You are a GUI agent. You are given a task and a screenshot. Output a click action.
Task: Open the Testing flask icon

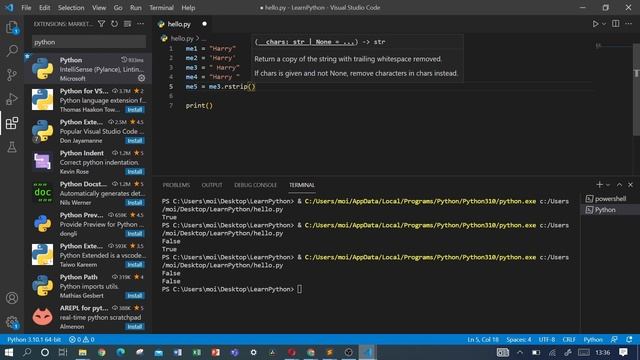(x=12, y=147)
